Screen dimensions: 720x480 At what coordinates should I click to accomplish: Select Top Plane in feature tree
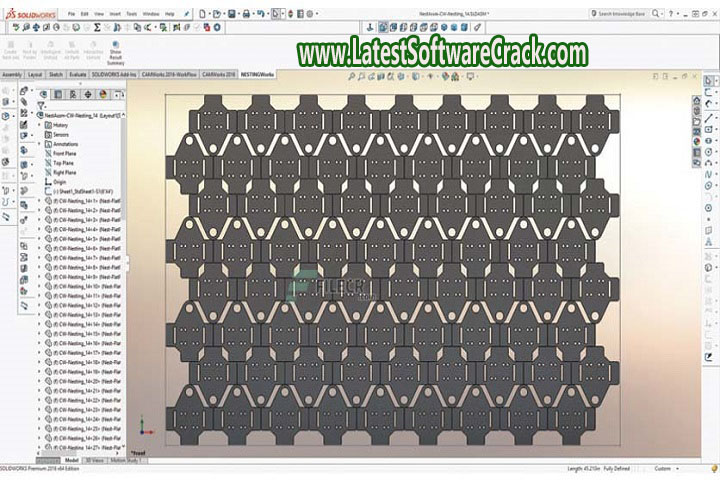click(x=59, y=163)
